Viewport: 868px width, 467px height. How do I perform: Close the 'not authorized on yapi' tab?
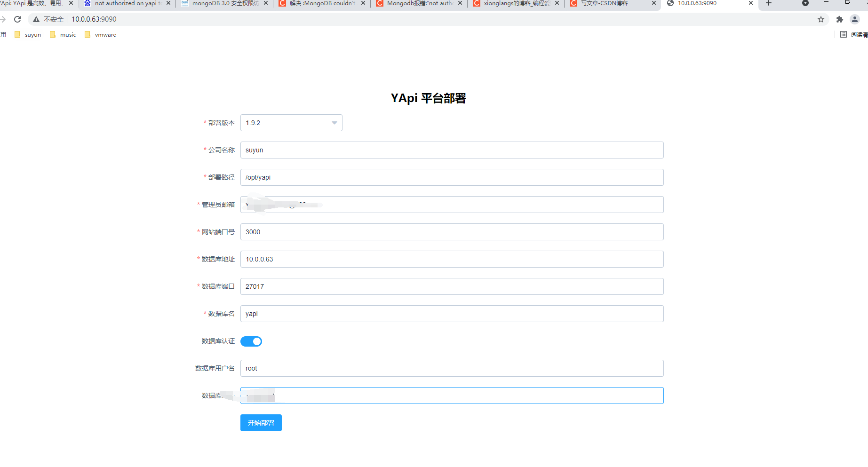pyautogui.click(x=168, y=3)
